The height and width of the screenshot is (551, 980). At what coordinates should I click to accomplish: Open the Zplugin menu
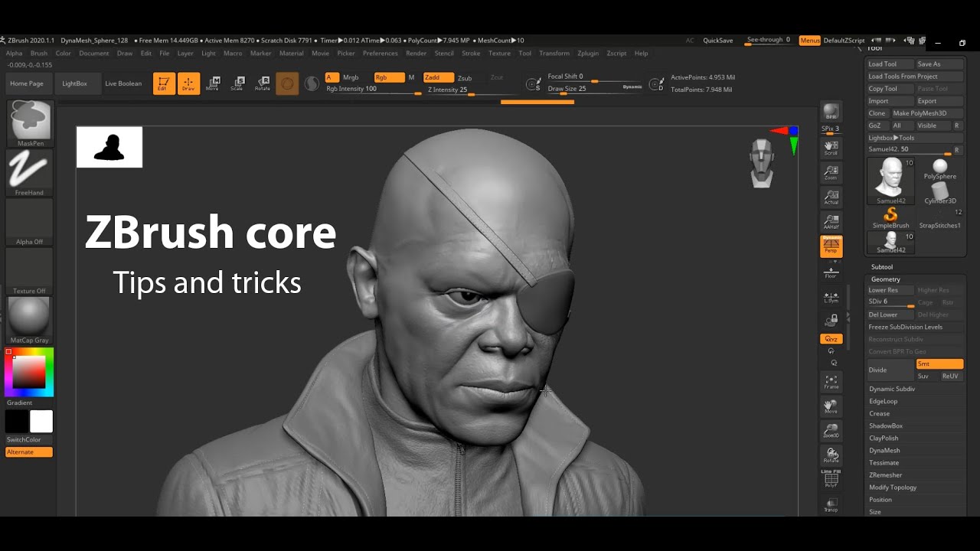pyautogui.click(x=588, y=54)
